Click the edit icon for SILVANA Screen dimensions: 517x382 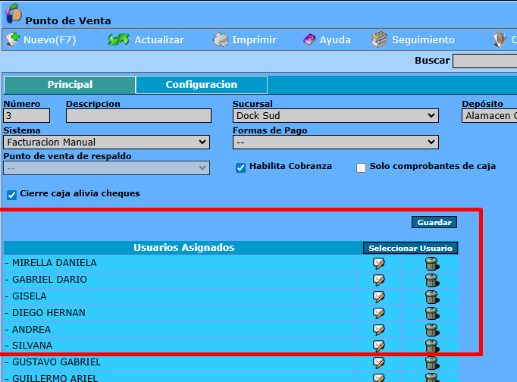pos(379,346)
